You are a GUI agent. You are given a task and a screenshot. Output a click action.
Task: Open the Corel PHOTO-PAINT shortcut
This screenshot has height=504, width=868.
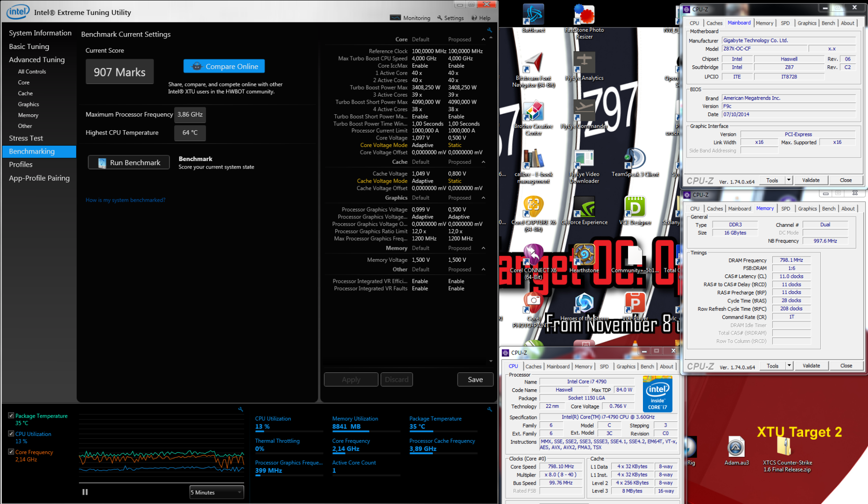pos(533,310)
